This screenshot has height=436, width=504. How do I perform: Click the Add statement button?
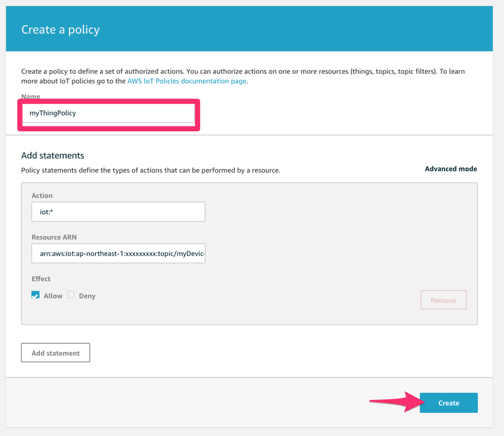pos(56,353)
